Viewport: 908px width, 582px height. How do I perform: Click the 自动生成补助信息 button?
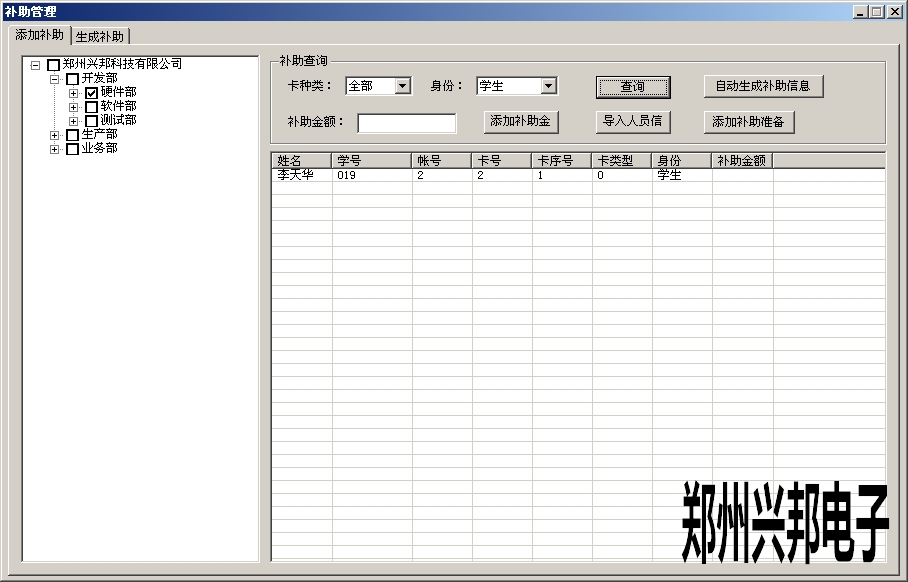click(764, 87)
